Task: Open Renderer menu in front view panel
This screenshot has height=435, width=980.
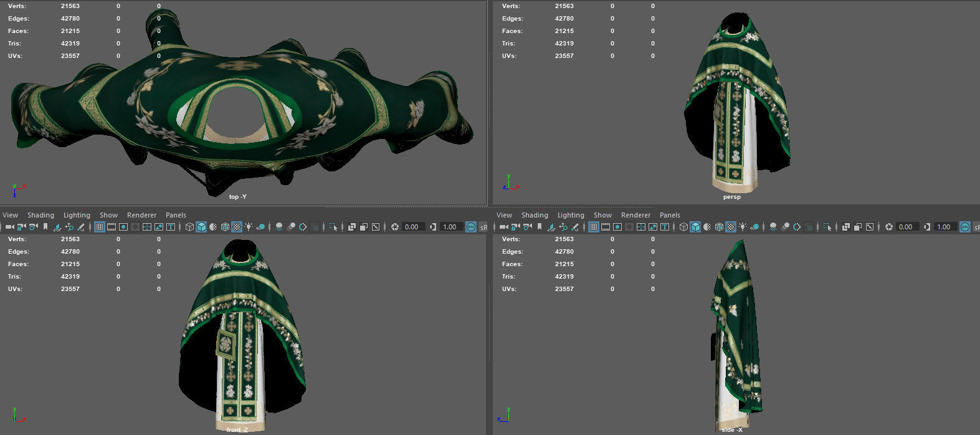Action: coord(141,215)
